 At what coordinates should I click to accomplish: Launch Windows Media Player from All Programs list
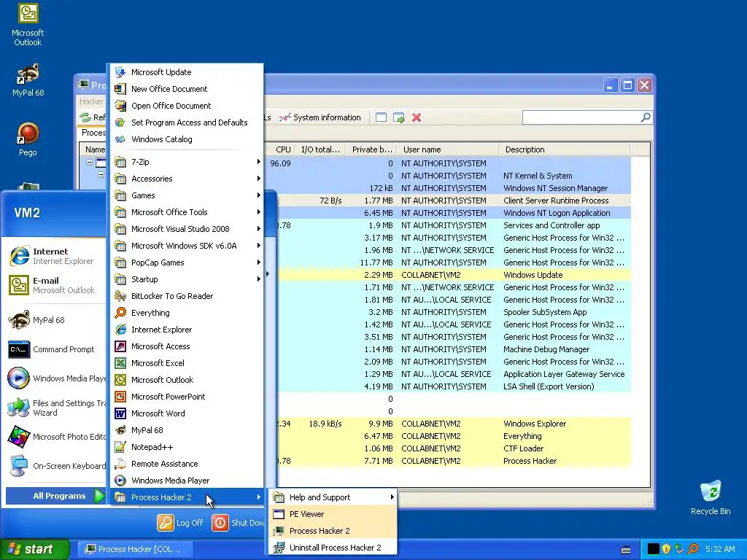(187, 481)
